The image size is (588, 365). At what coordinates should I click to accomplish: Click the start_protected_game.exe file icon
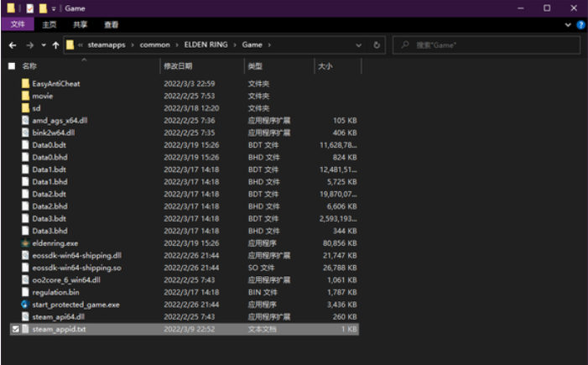25,305
